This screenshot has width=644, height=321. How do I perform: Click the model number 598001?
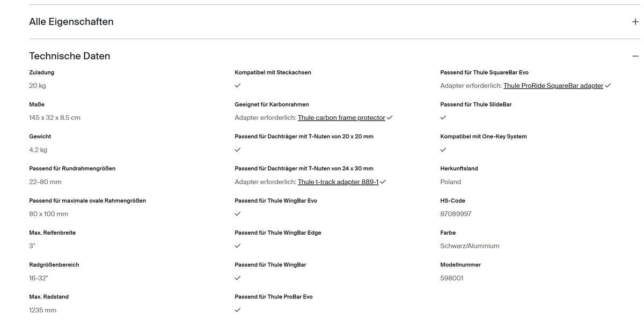(x=452, y=278)
